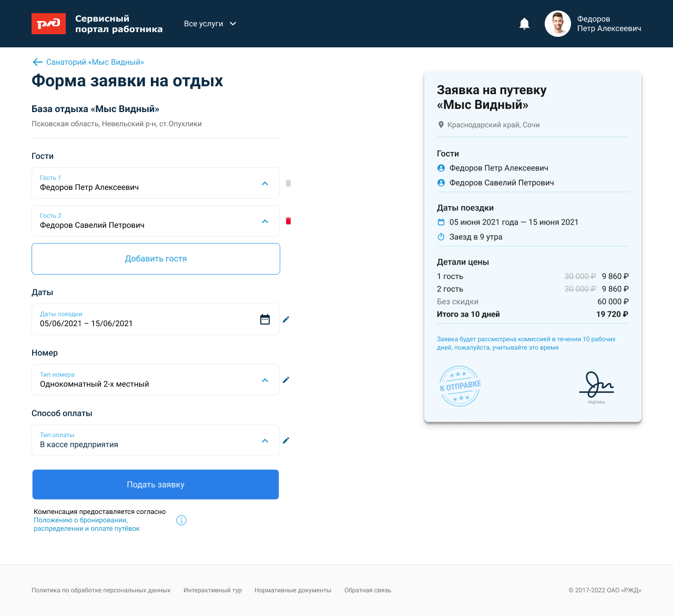Expand the Все услуги menu
The height and width of the screenshot is (616, 673).
pos(210,24)
